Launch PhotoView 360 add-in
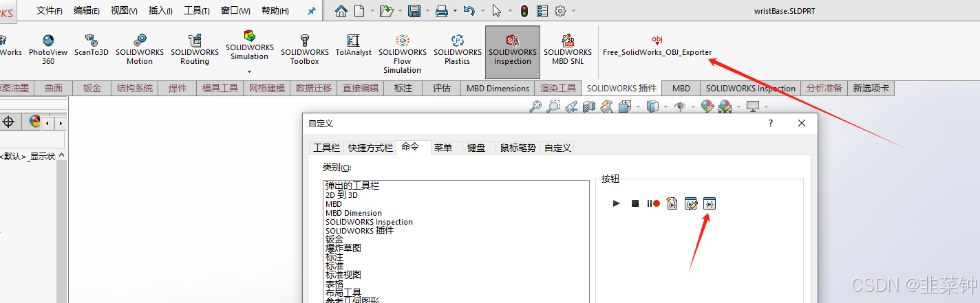980x303 pixels. point(48,50)
